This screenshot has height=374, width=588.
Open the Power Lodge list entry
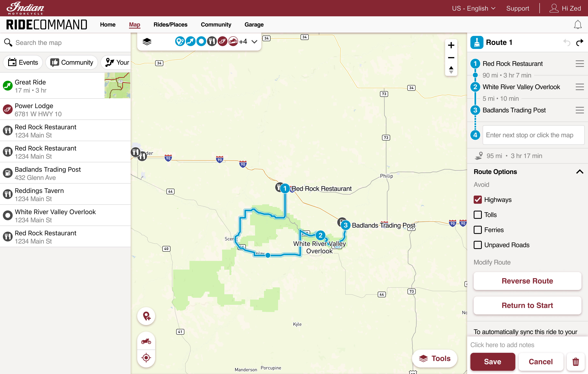pos(65,110)
